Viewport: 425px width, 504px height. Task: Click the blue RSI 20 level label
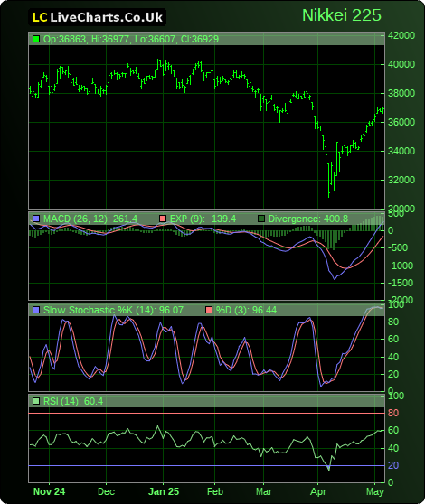pyautogui.click(x=393, y=465)
